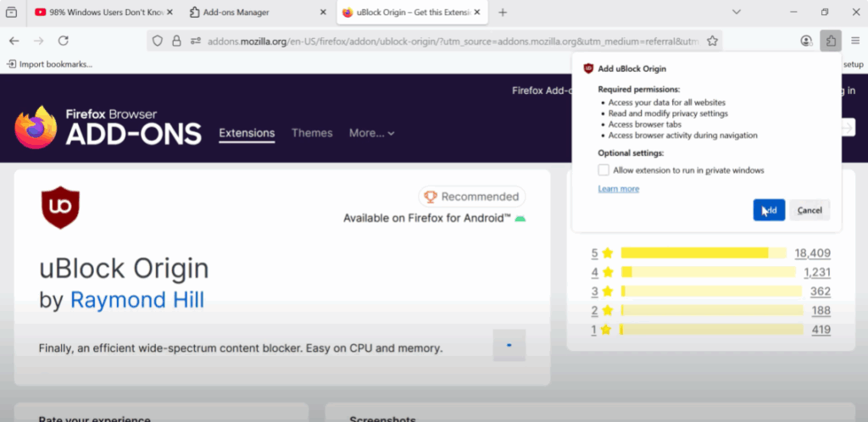Click the uBlock Origin shield logo on page
This screenshot has height=422, width=868.
click(x=60, y=208)
